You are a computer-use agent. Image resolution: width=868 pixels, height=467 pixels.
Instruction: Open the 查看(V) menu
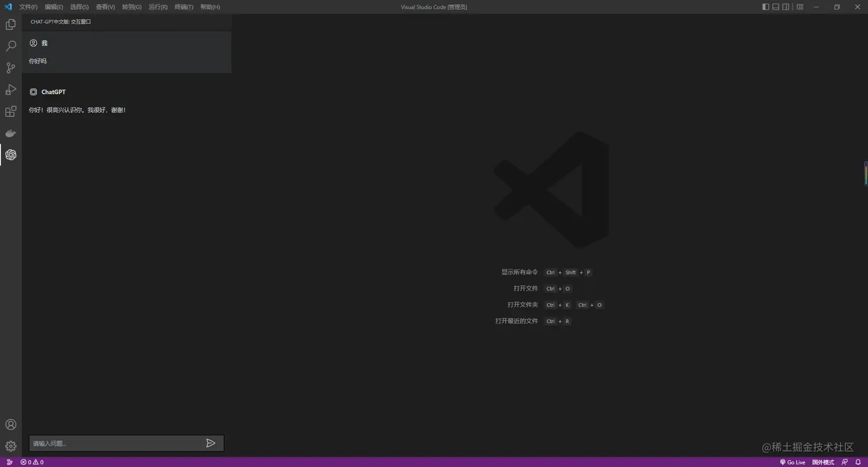click(105, 7)
